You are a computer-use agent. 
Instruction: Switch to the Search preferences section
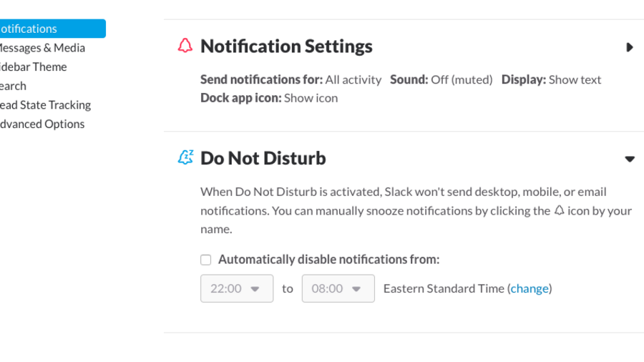[13, 86]
